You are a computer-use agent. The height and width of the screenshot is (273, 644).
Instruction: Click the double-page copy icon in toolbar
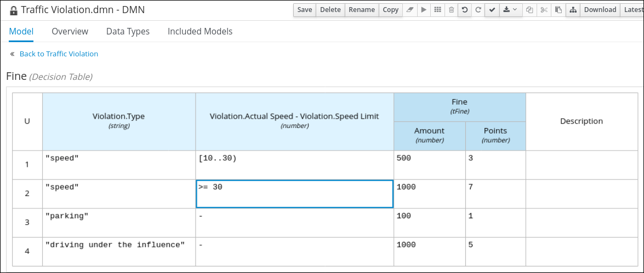click(529, 10)
